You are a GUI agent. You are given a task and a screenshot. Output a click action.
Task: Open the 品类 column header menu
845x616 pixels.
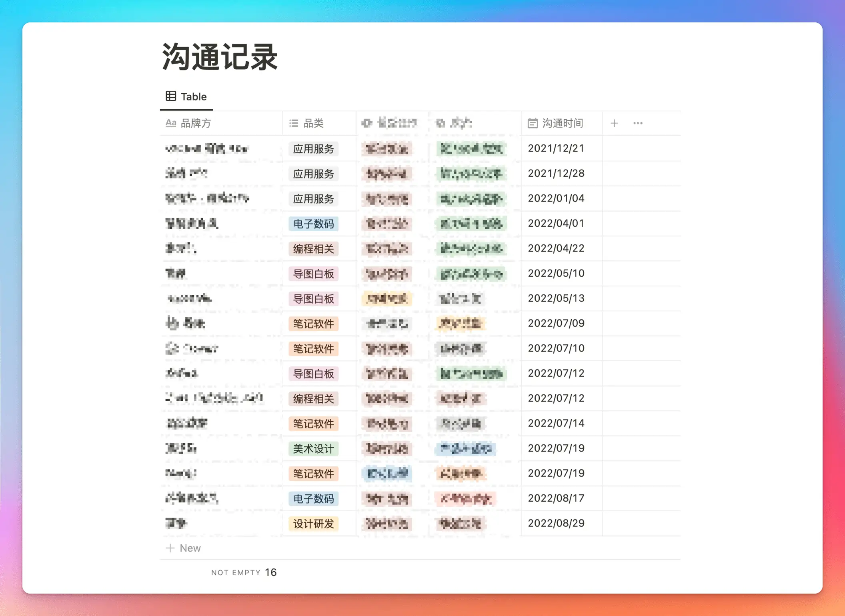319,123
